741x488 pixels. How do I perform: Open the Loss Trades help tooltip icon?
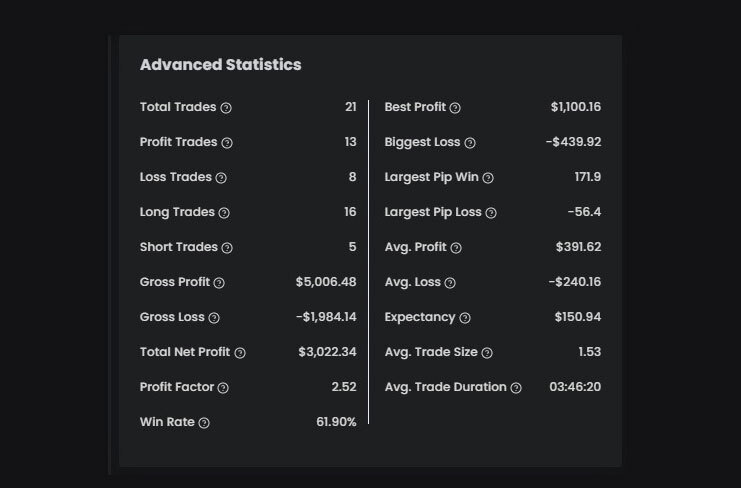pos(221,178)
